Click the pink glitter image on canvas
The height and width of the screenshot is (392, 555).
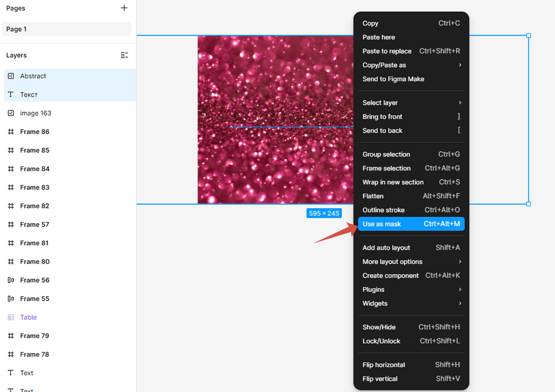[x=275, y=120]
